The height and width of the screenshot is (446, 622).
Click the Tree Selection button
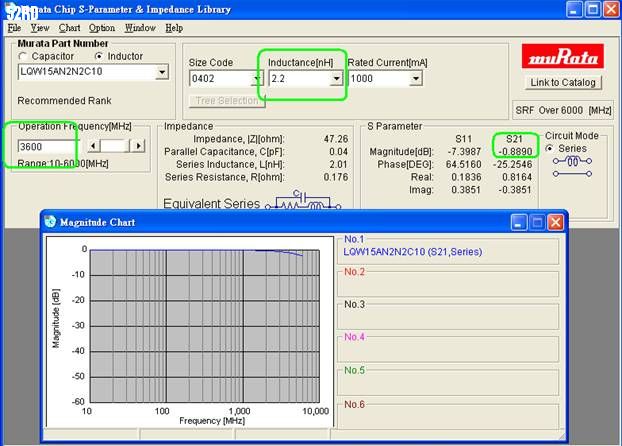227,101
